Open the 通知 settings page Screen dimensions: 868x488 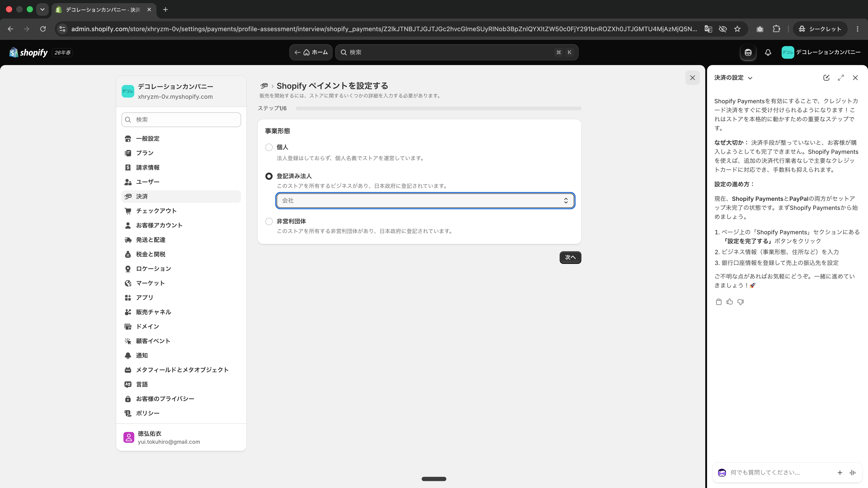[181, 356]
